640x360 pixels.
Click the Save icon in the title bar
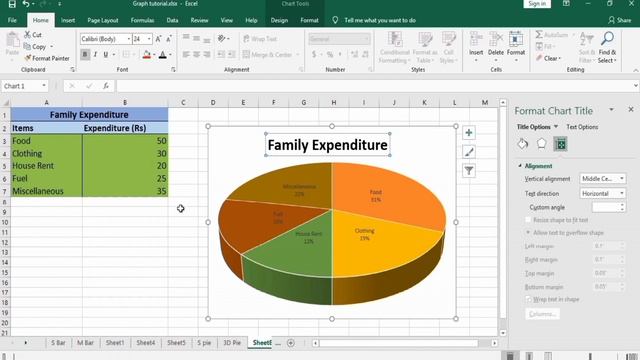[12, 4]
